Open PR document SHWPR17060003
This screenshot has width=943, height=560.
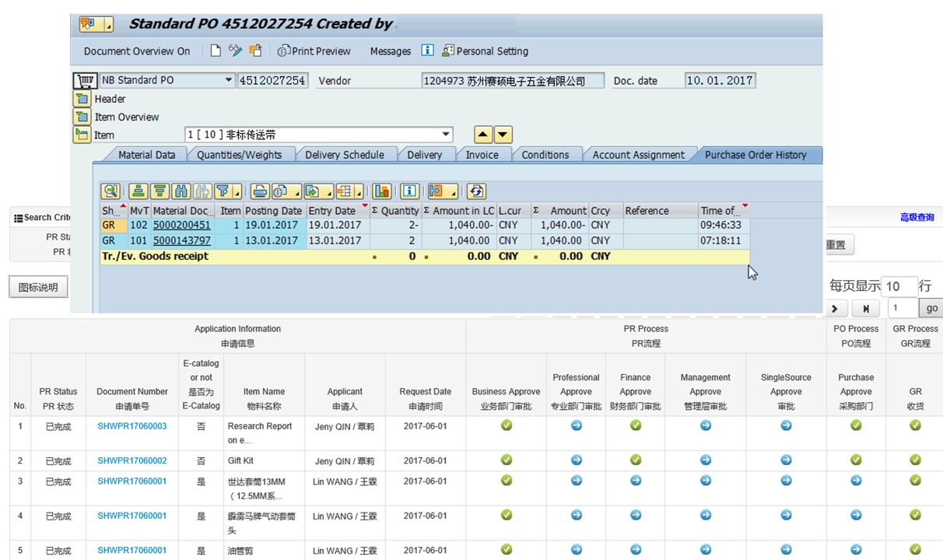pos(132,426)
